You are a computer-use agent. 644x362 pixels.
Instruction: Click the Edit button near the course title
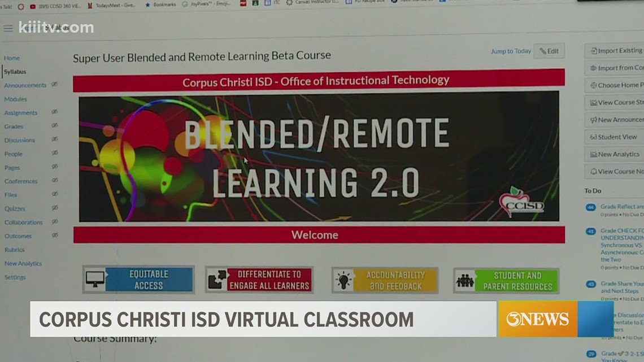(x=548, y=51)
